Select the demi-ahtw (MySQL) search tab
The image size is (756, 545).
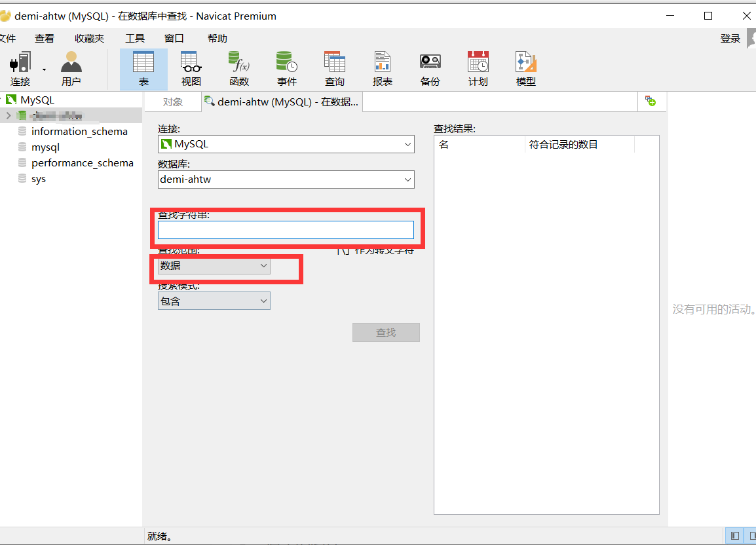[282, 102]
